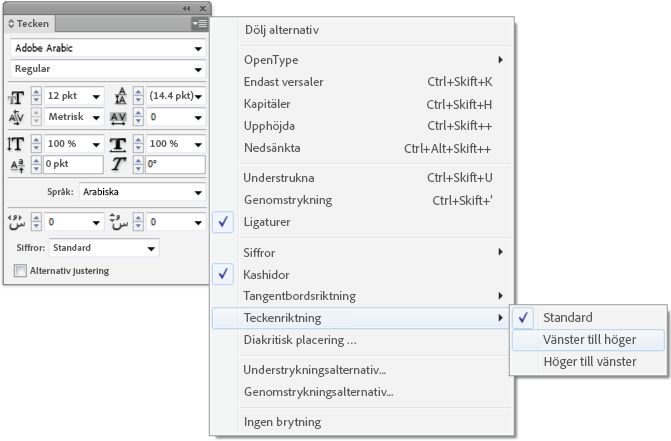Open the Regular font style dropdown
Viewport: 671px width, 441px height.
(x=198, y=69)
